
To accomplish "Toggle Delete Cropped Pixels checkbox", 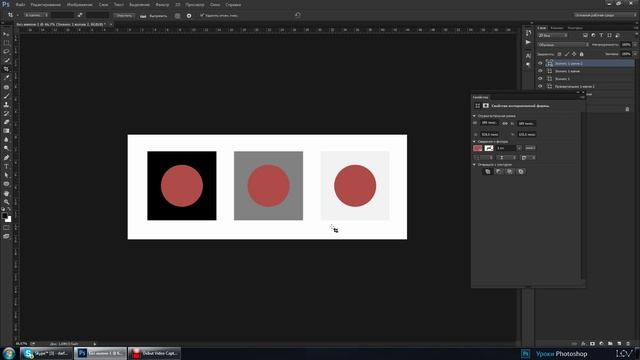I will 201,15.
